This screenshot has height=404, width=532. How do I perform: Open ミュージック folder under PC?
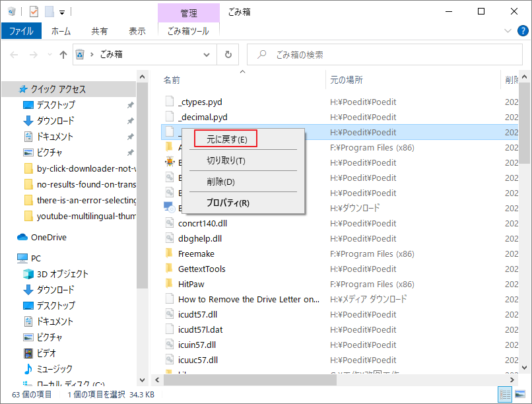(x=54, y=369)
